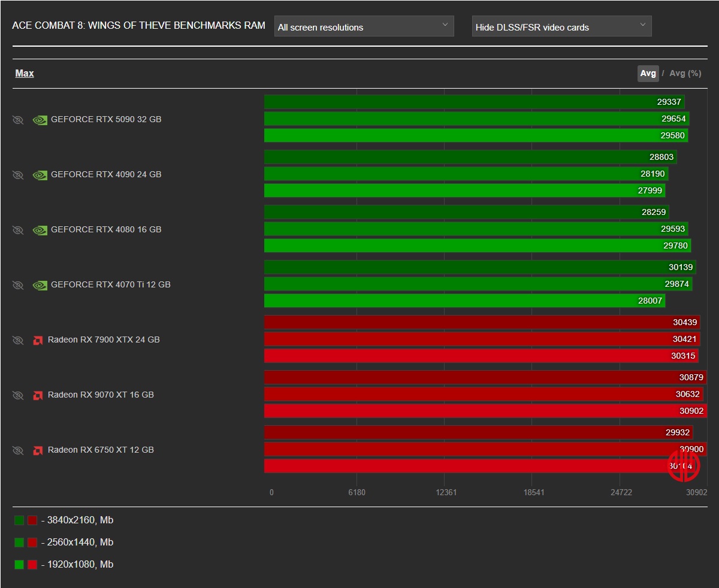Click the bright red 1920x1080 legend swatch

point(32,565)
